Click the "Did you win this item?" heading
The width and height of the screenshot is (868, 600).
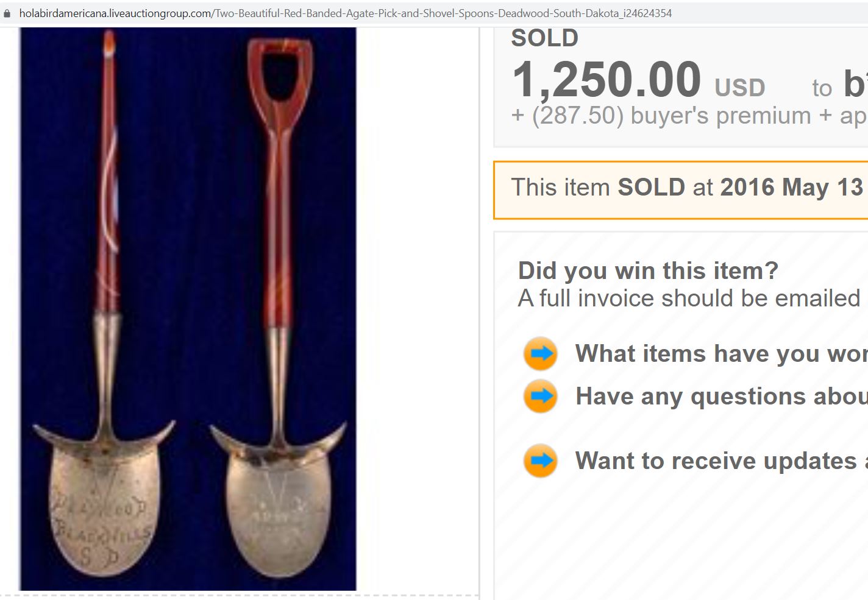point(648,270)
